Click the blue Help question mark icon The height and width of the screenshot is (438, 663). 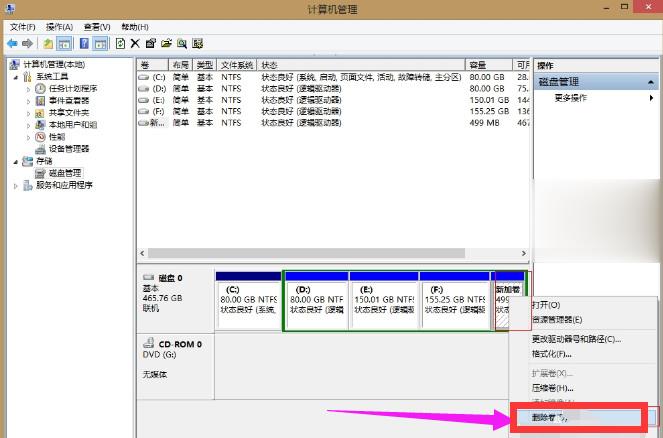pos(84,44)
